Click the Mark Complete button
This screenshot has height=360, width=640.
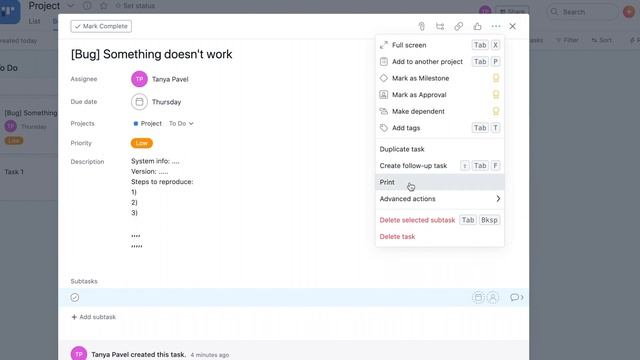101,26
